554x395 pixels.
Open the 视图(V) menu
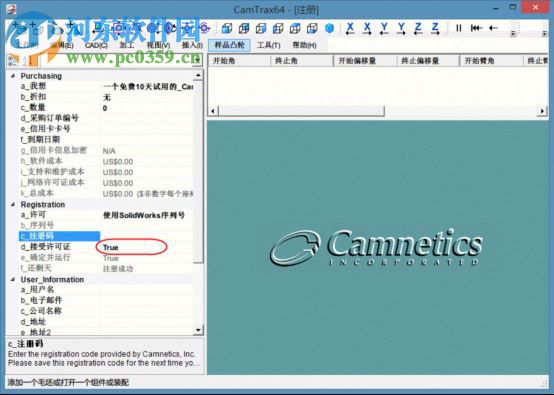coord(158,45)
